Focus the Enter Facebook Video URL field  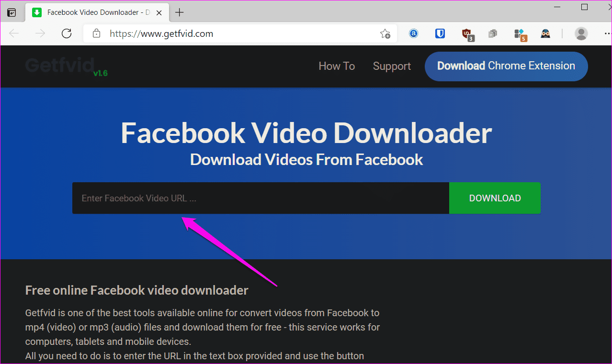[x=261, y=198]
